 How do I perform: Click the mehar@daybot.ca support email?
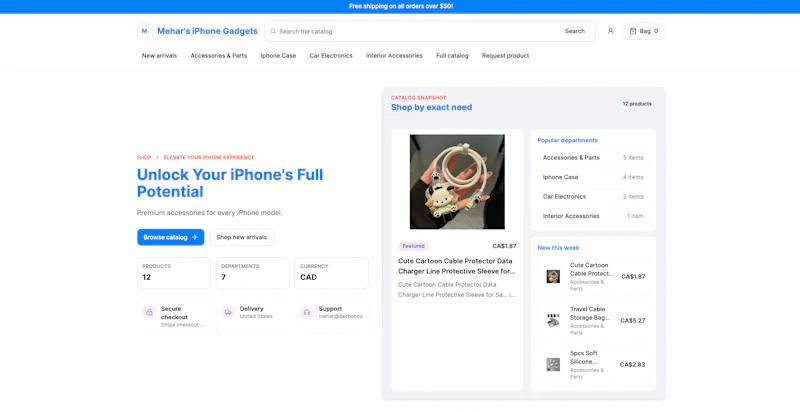click(340, 317)
